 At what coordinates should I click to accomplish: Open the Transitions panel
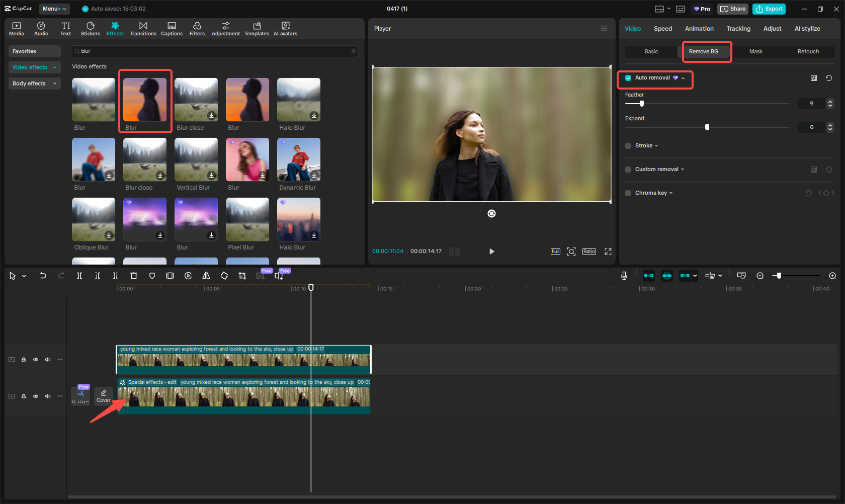tap(143, 29)
